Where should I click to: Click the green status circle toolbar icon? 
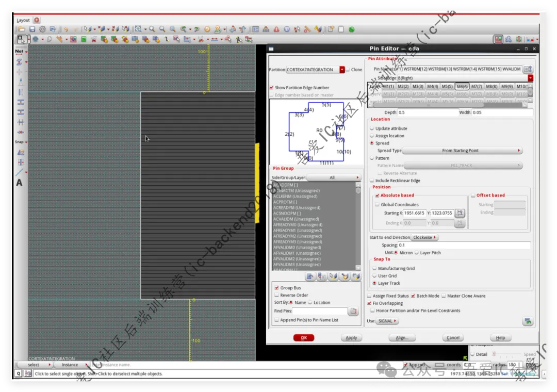(352, 29)
